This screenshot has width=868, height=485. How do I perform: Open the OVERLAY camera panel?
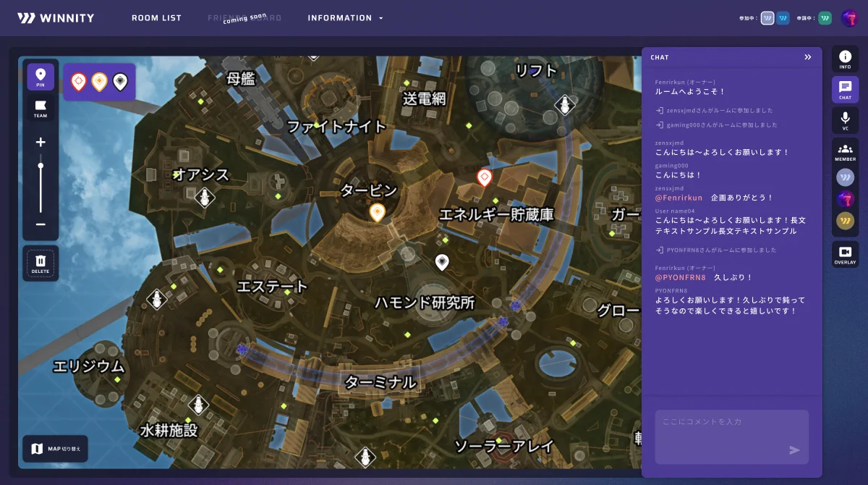point(845,254)
